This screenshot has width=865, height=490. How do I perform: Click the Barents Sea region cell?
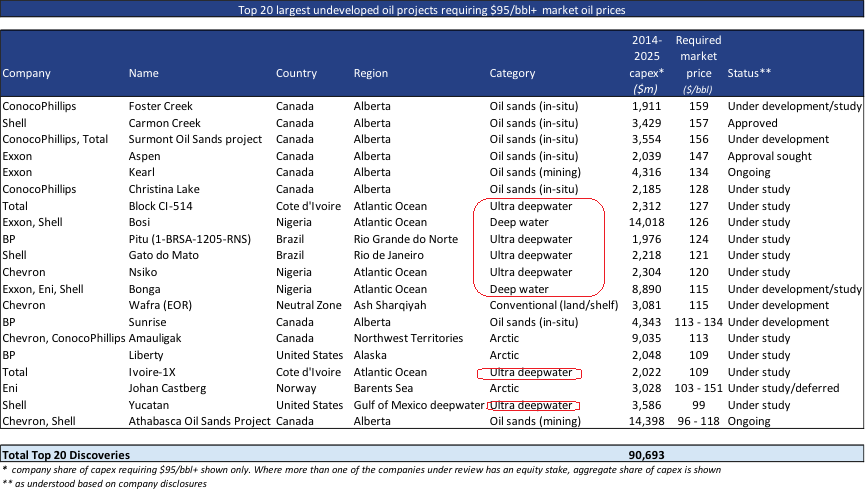point(383,388)
